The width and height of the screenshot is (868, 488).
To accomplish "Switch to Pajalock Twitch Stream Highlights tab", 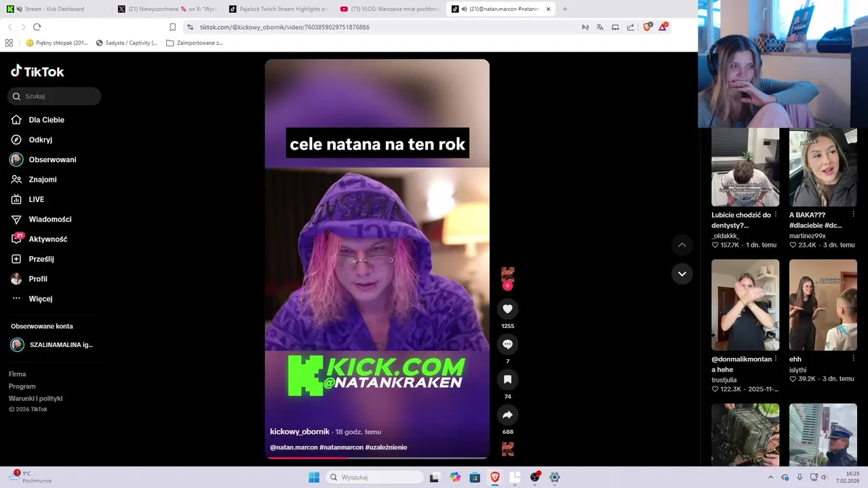I will point(278,9).
